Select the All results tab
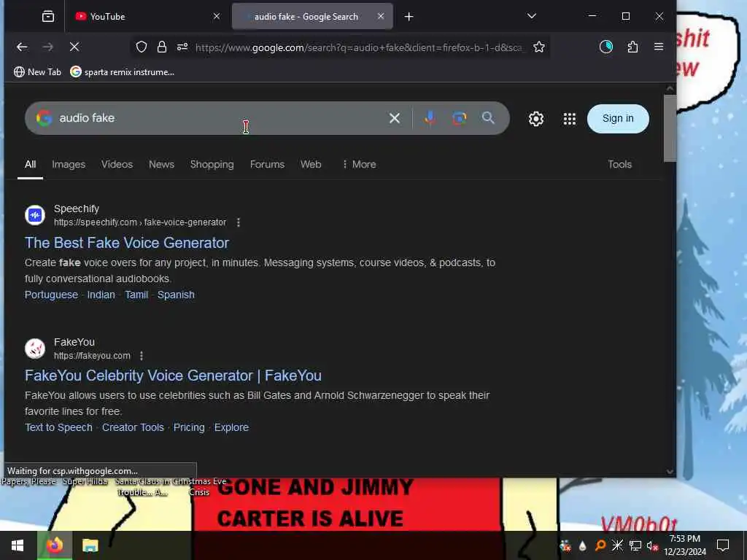747x560 pixels. pos(30,164)
